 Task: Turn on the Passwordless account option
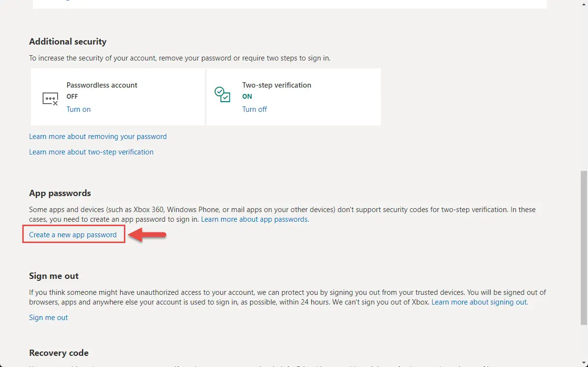(78, 109)
